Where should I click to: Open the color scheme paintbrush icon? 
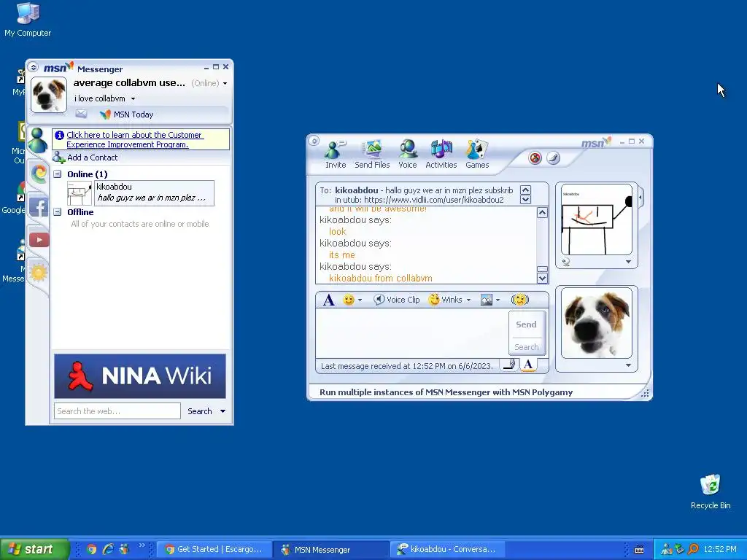[553, 158]
